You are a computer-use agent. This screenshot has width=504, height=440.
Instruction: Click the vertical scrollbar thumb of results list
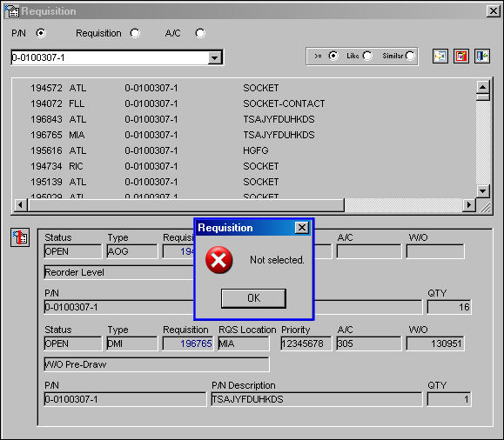(x=482, y=97)
